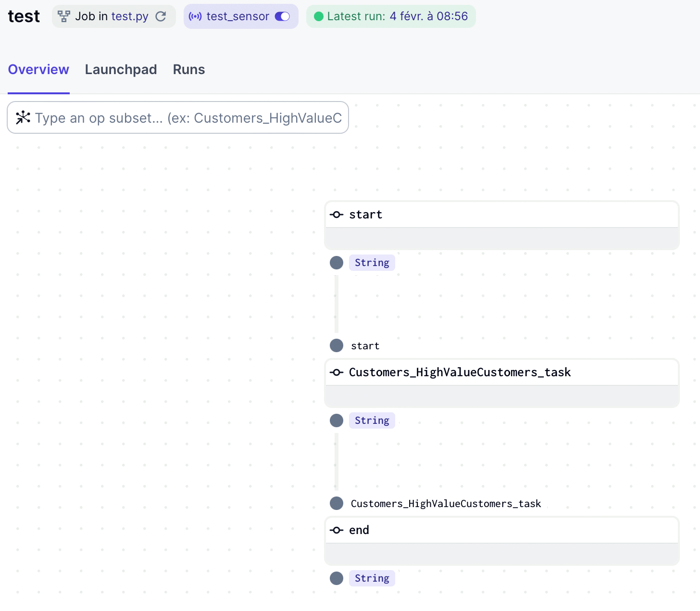The image size is (700, 611).
Task: Open latest run from 4 févr. à 08:56
Action: coord(428,16)
